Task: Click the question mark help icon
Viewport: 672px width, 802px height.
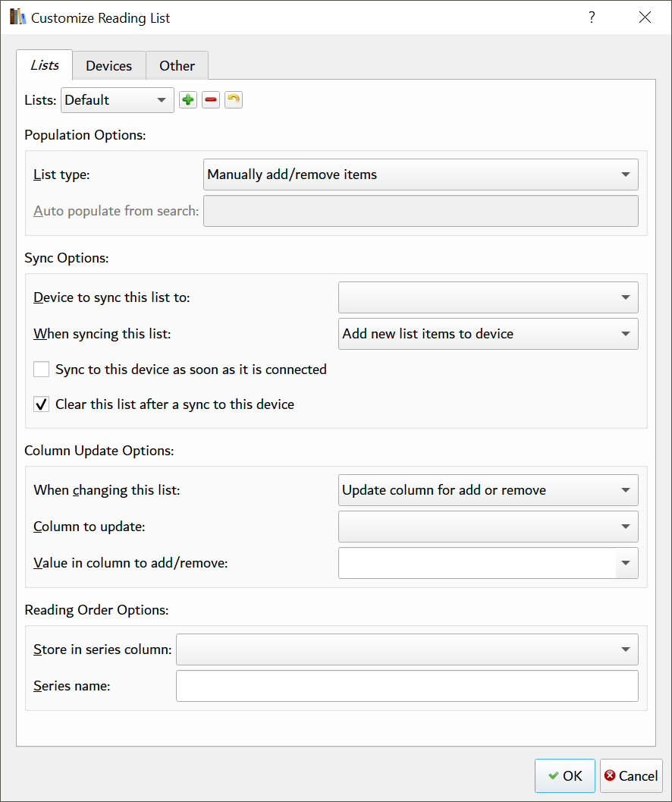Action: pyautogui.click(x=592, y=17)
